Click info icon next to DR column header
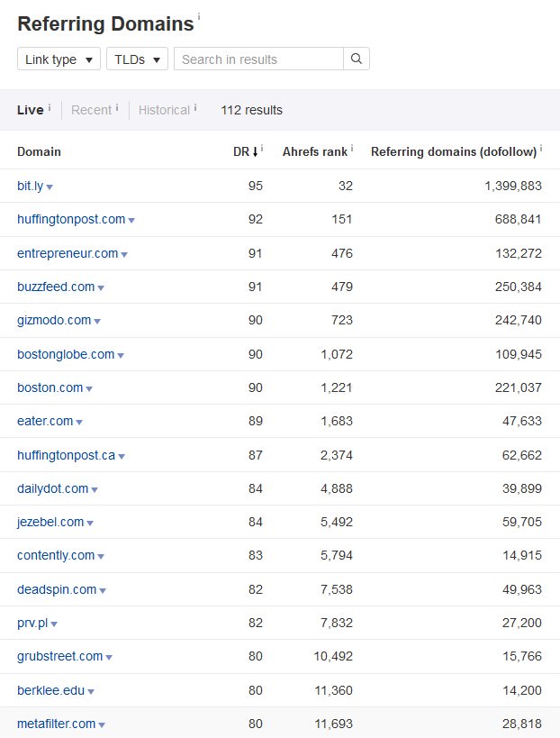 (262, 149)
